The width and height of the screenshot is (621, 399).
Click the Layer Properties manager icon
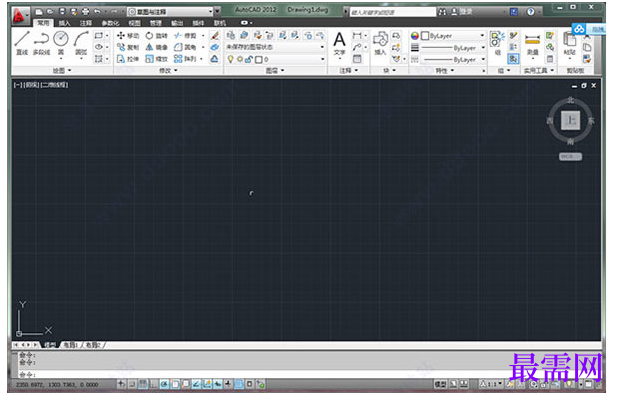[231, 36]
